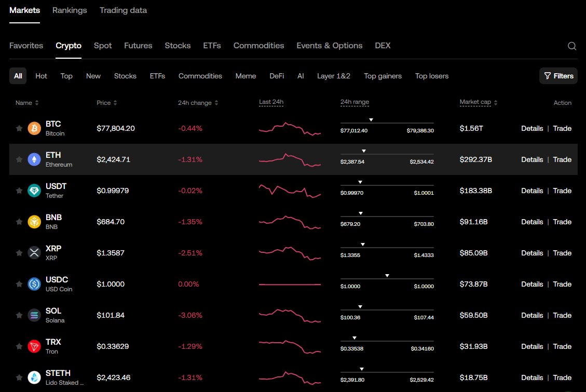Open Bitcoin's last 24h sparkline chart

pos(290,129)
